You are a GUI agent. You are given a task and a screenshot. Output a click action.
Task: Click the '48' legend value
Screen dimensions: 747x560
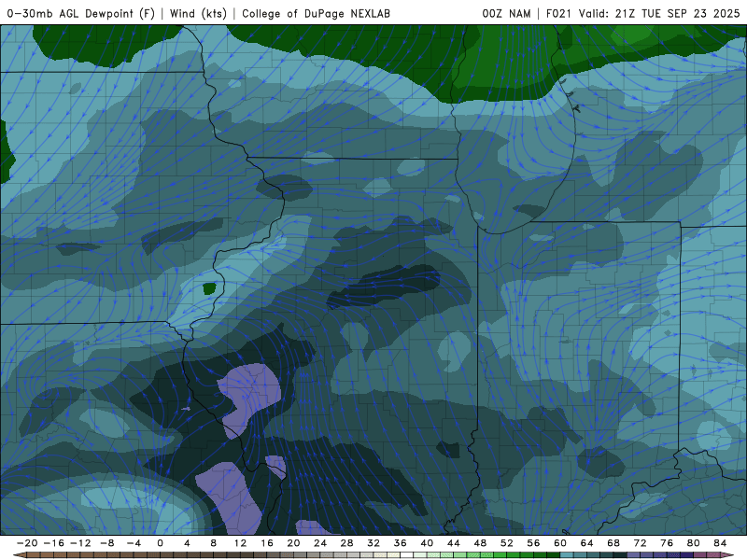click(x=480, y=543)
